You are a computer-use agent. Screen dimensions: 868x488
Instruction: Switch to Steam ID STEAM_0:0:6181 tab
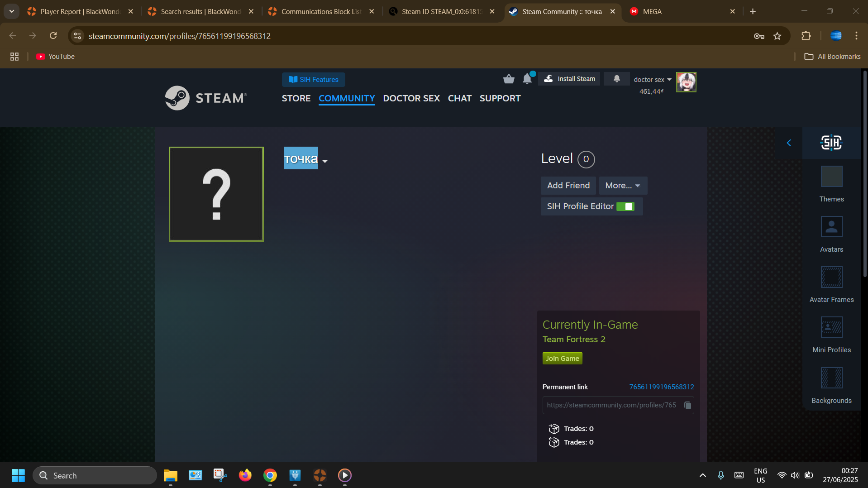click(442, 11)
